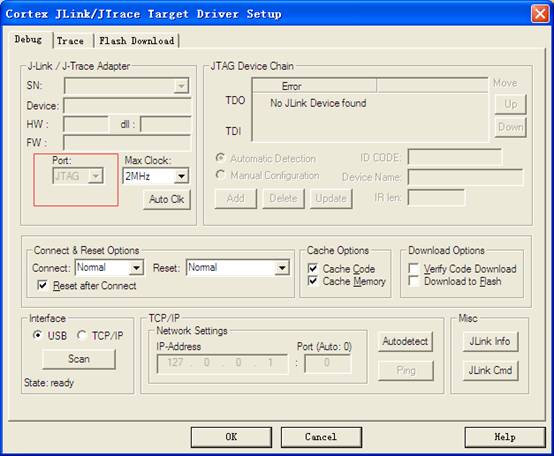This screenshot has height=456, width=554.
Task: Select Manual Configuration radio button
Action: (x=220, y=174)
